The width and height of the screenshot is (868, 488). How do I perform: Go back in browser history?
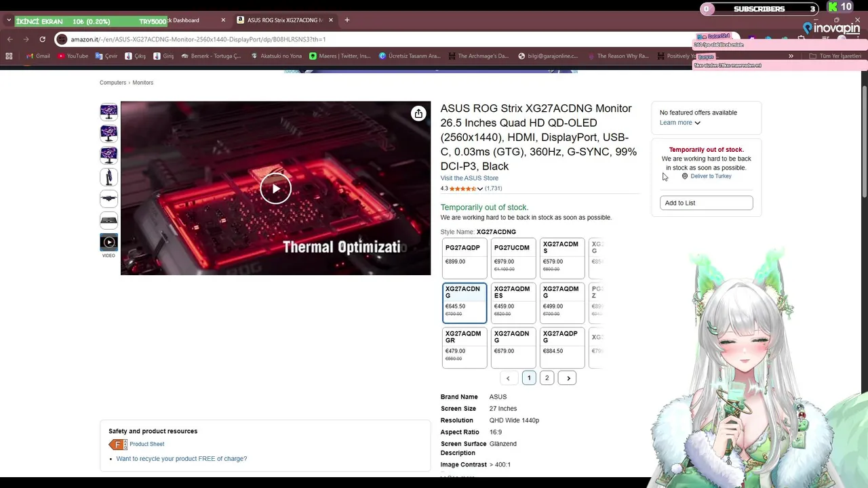(x=9, y=39)
